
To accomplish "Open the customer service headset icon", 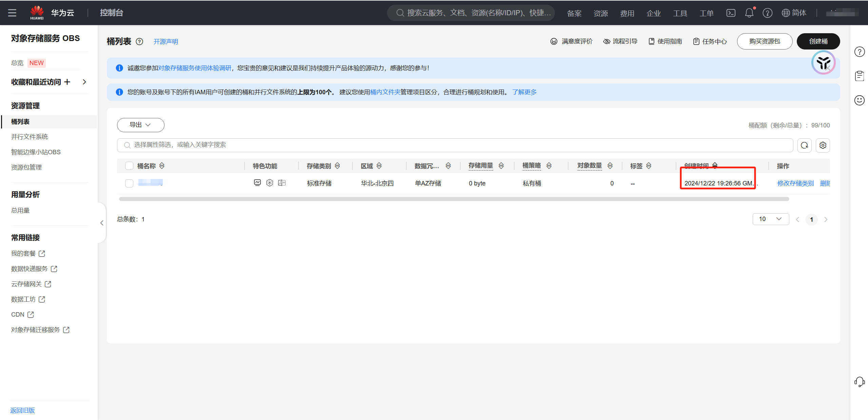I will tap(859, 382).
